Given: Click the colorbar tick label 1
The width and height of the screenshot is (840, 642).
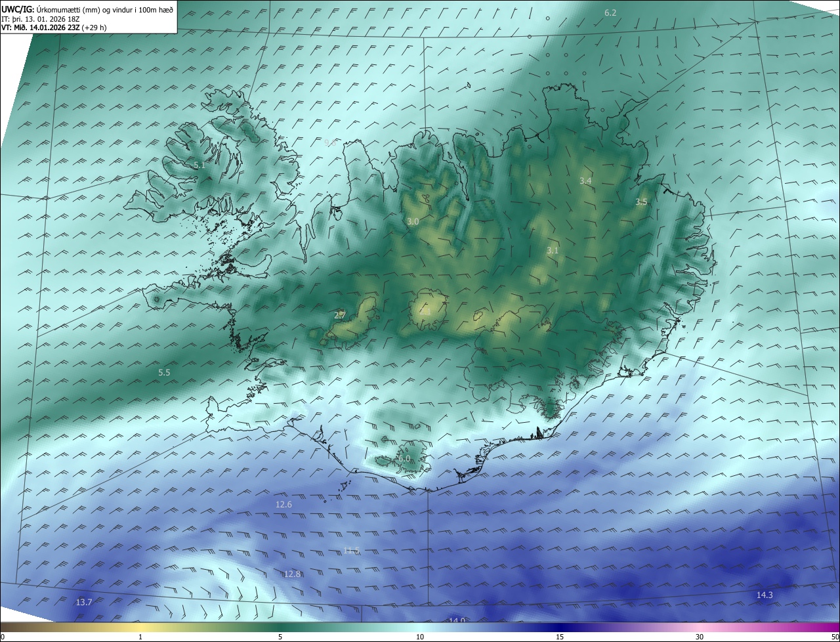Looking at the screenshot, I should point(140,637).
